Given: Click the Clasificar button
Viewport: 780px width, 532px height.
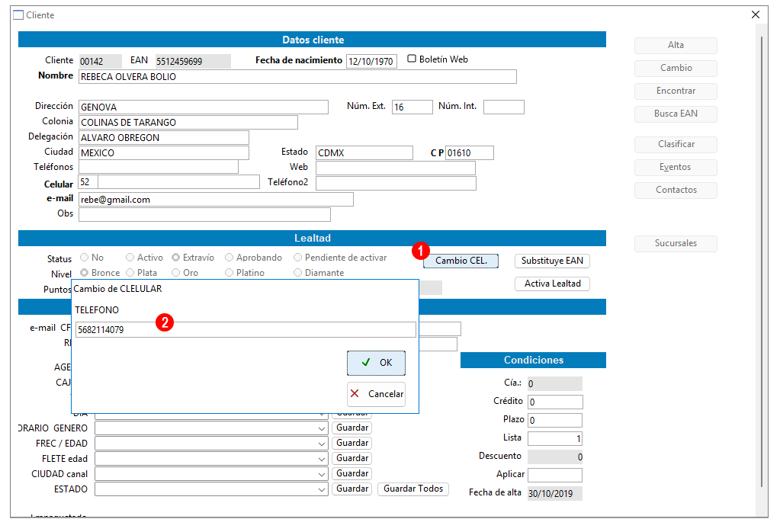Looking at the screenshot, I should coord(676,144).
